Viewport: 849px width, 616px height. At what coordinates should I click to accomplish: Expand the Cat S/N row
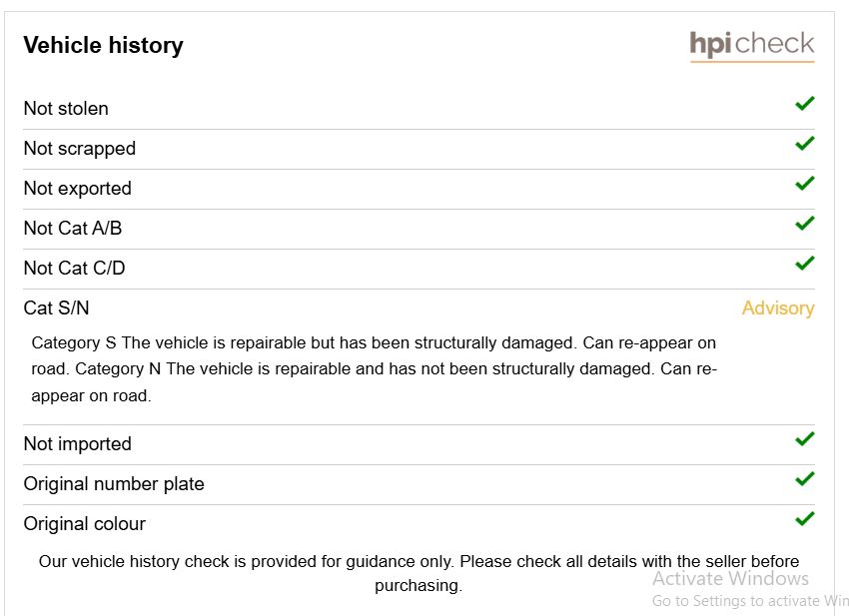tap(419, 308)
